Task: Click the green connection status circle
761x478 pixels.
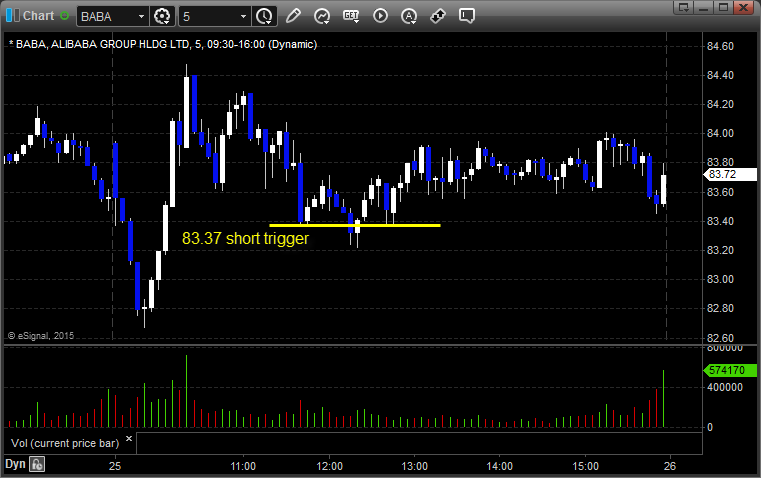Action: (x=65, y=16)
